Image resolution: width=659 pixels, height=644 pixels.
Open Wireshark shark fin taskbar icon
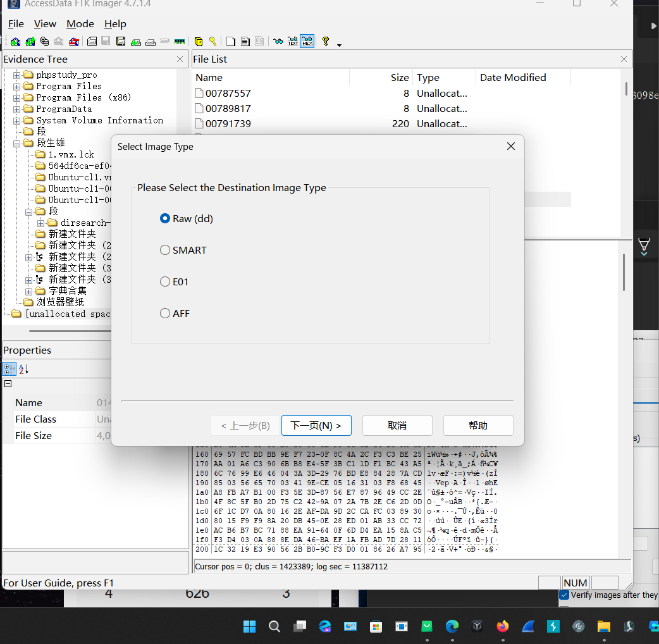[528, 626]
